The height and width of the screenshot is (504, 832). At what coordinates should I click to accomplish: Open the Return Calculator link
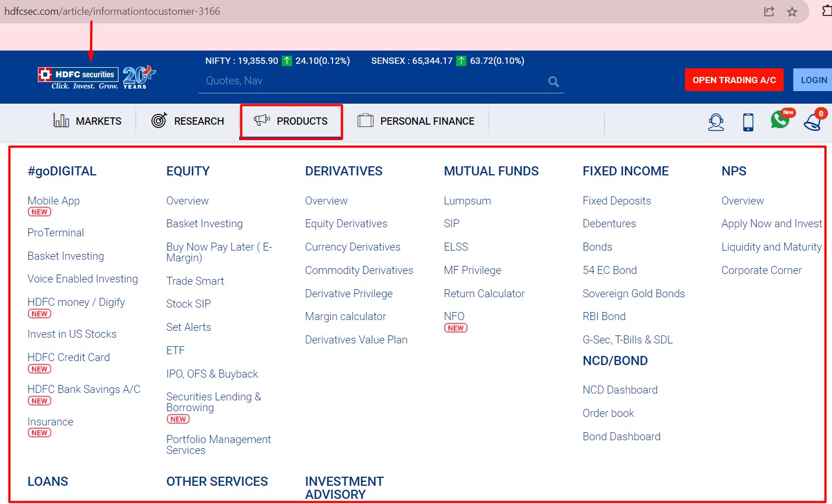click(484, 294)
